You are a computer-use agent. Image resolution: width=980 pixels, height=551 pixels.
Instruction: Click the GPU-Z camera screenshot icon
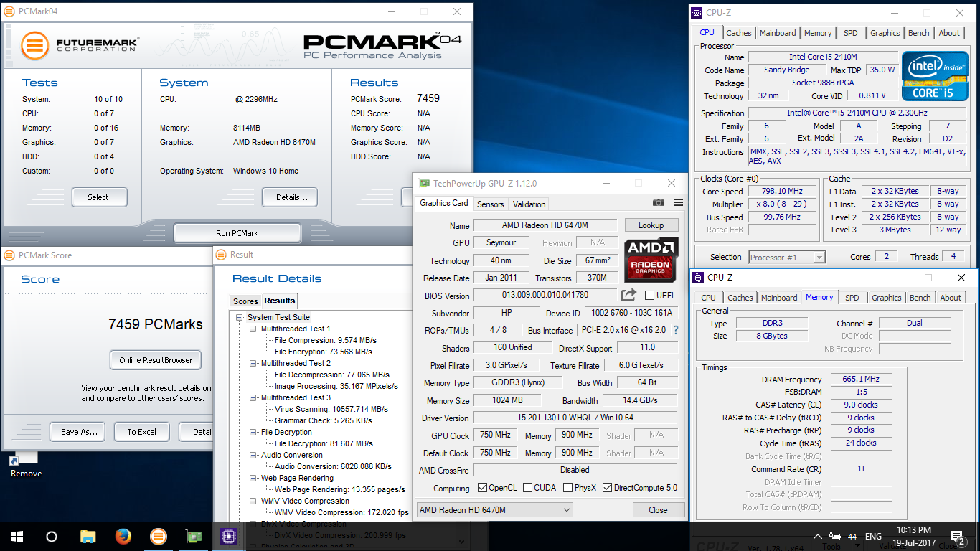coord(659,203)
